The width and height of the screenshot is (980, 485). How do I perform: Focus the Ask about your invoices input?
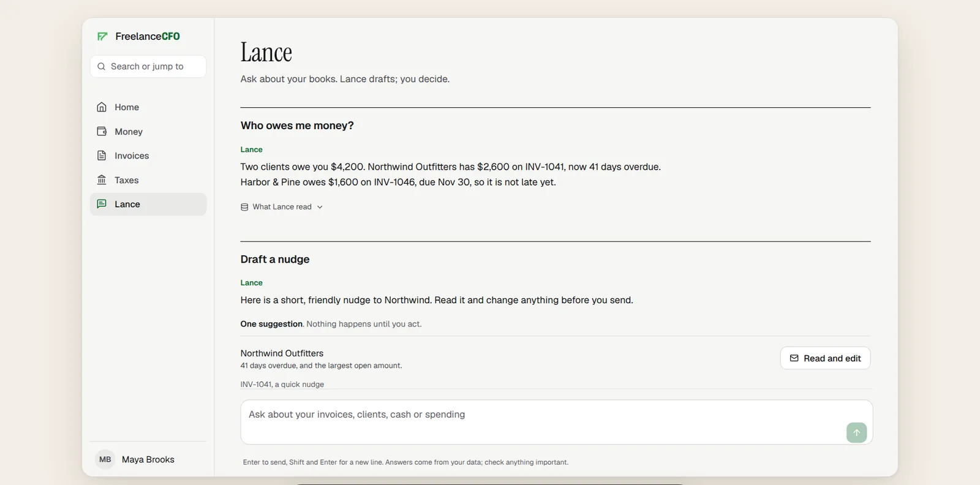[556, 422]
